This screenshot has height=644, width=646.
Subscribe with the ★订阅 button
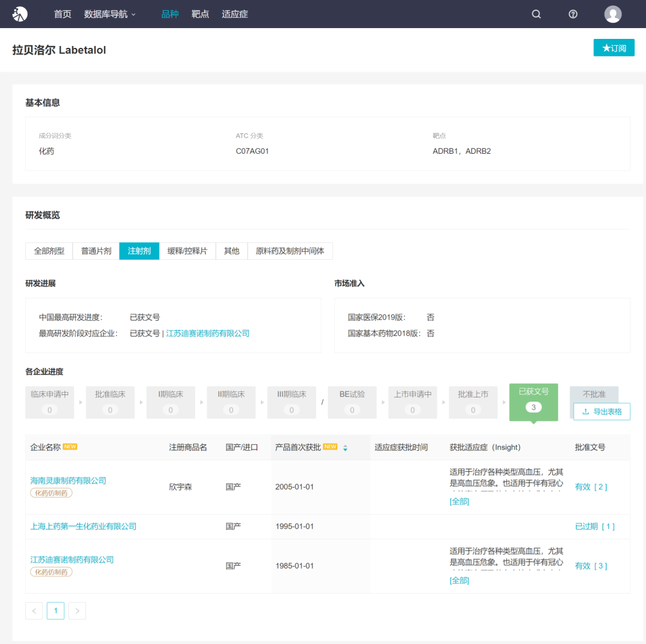click(614, 48)
